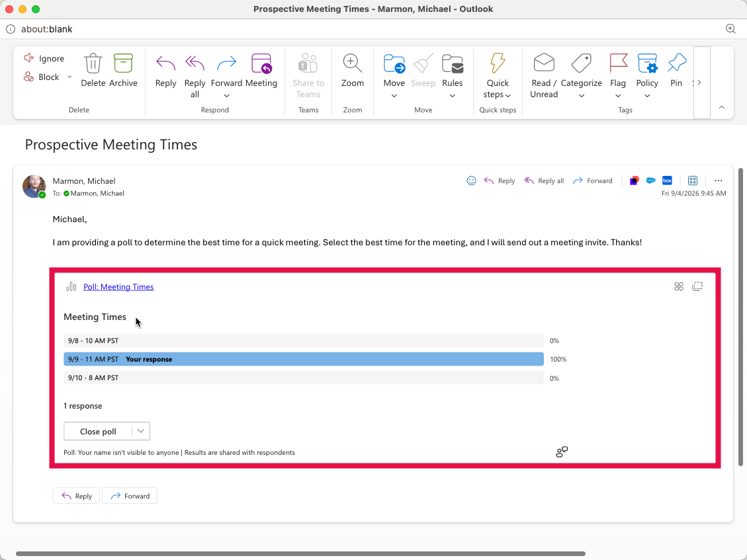Click Reply in the message header
This screenshot has height=560, width=747.
pos(500,180)
